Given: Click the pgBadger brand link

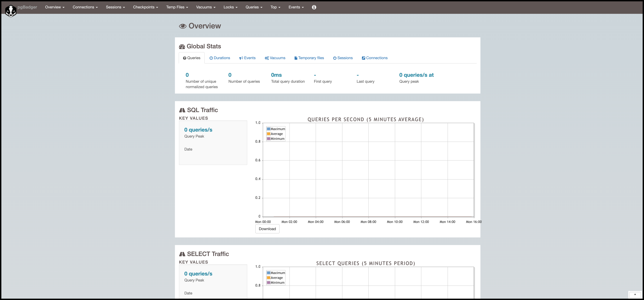Looking at the screenshot, I should pos(27,7).
